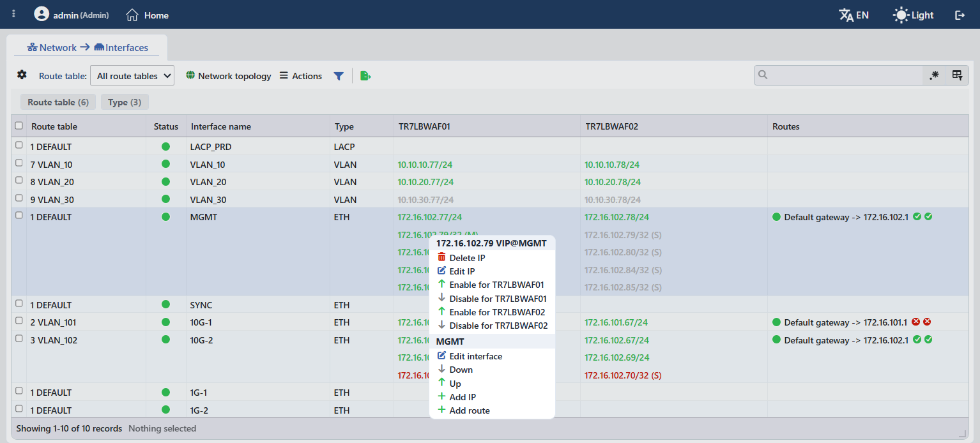Viewport: 980px width, 443px height.
Task: Toggle regex search mode button
Action: click(x=934, y=75)
